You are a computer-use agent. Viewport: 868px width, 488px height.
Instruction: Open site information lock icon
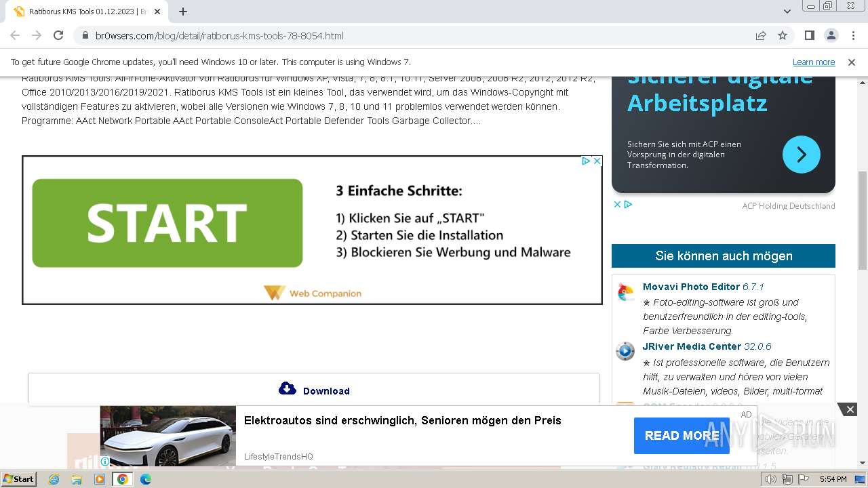(x=85, y=36)
